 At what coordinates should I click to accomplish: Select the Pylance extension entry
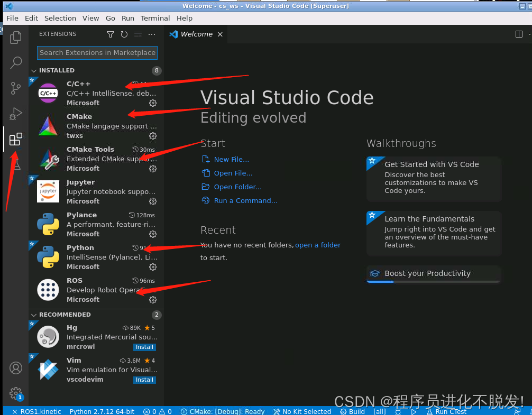[x=96, y=224]
